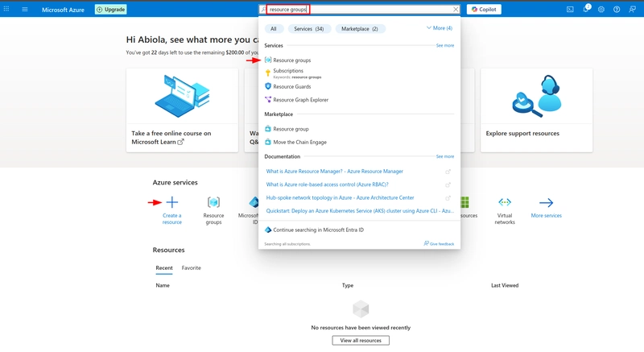This screenshot has width=644, height=352.
Task: Launch Cloud Shell from the header
Action: point(570,9)
